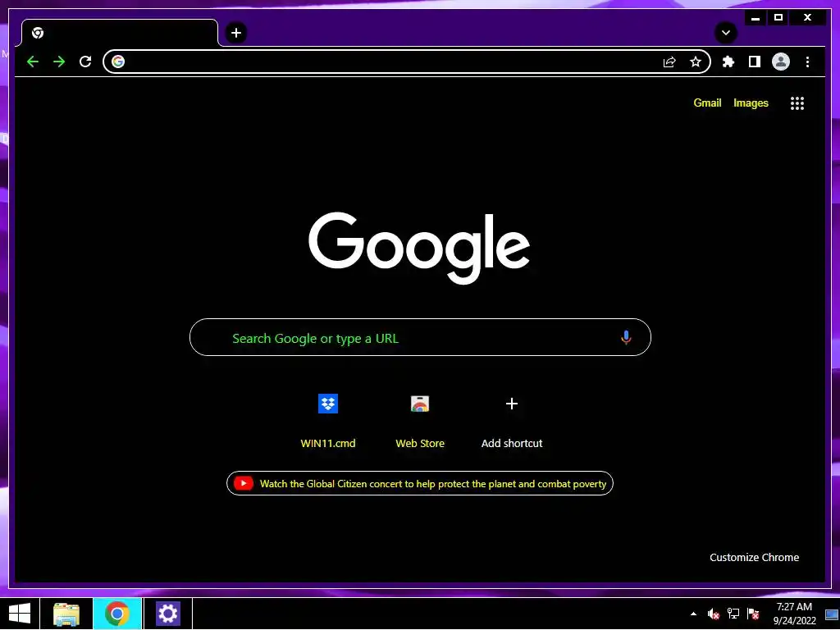The width and height of the screenshot is (840, 630).
Task: Click the Google site icon in the address bar
Action: pyautogui.click(x=118, y=62)
